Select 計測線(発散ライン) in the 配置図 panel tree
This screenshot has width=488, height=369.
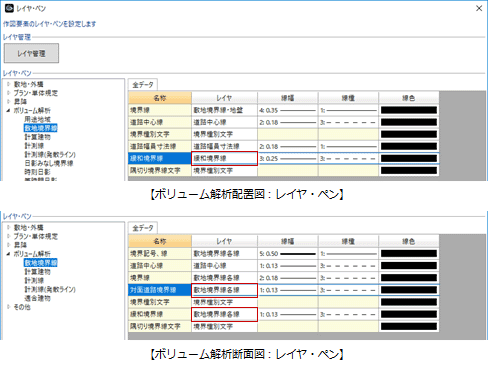point(50,154)
